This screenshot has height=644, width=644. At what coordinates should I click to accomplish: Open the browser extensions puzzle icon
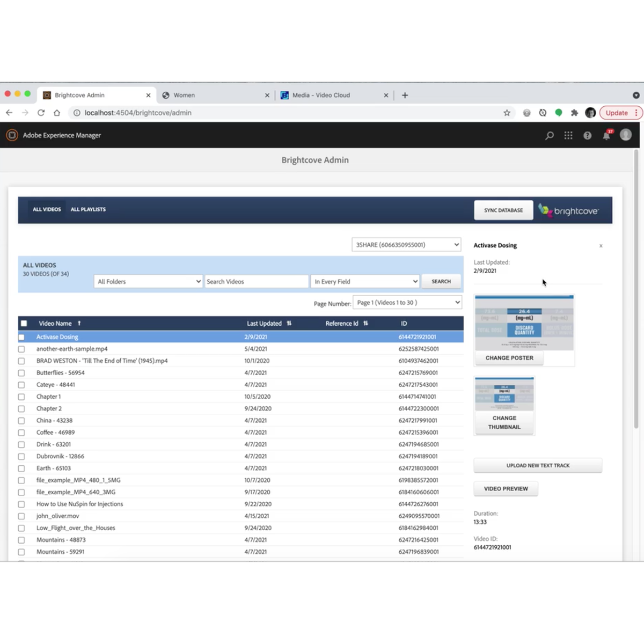[574, 113]
